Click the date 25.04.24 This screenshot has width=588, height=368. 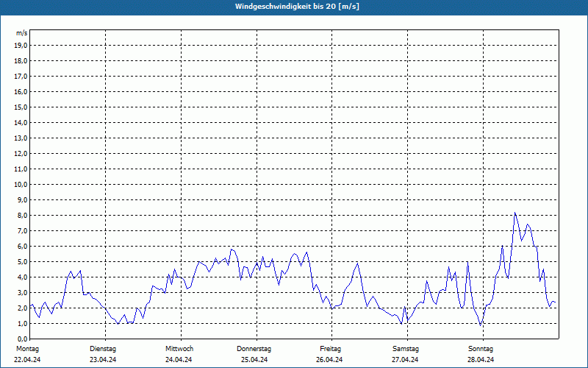point(254,360)
